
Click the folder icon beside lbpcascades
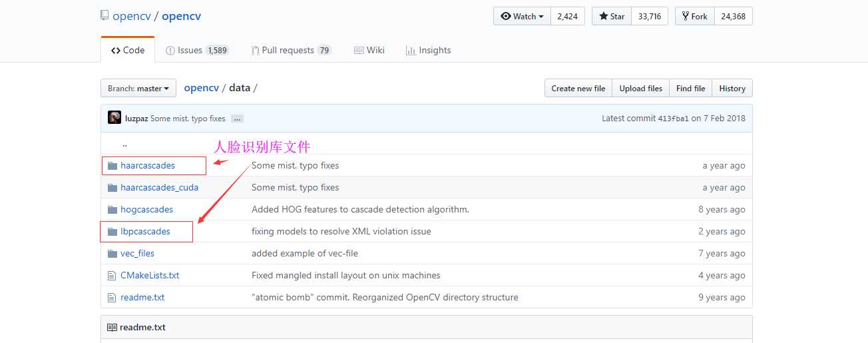coord(112,231)
